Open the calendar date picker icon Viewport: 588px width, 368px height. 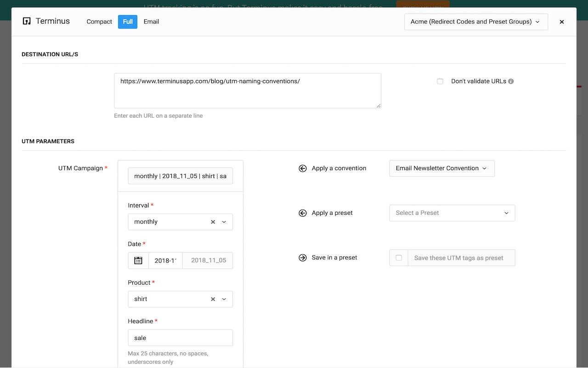click(x=138, y=260)
